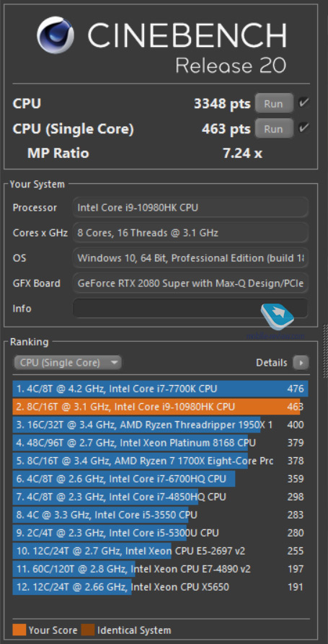This screenshot has width=328, height=644.
Task: Click the Processor field Intel Core i9-10980HK
Action: [190, 208]
